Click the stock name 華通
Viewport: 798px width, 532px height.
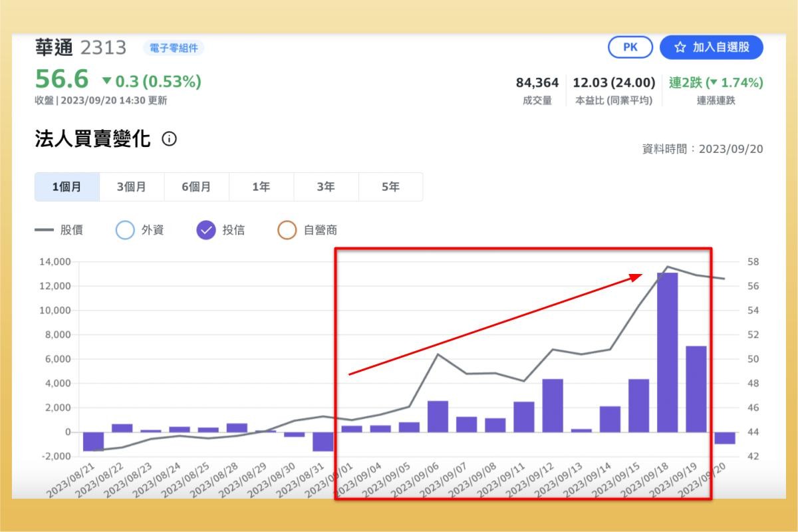point(53,47)
